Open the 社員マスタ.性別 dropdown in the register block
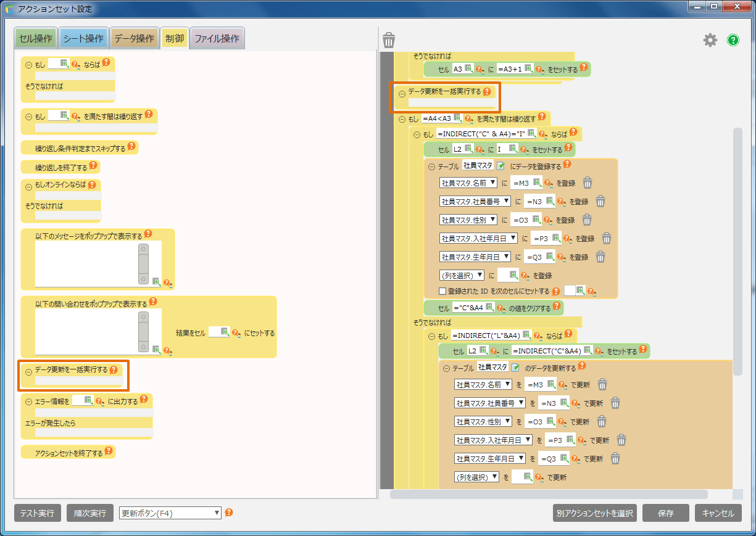 [468, 220]
